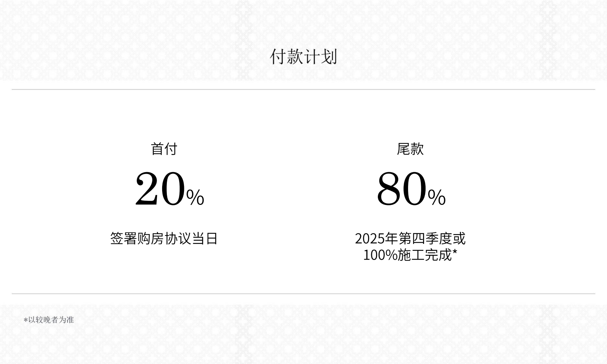Select the 施工完成 text
This screenshot has width=607, height=364.
[x=424, y=255]
